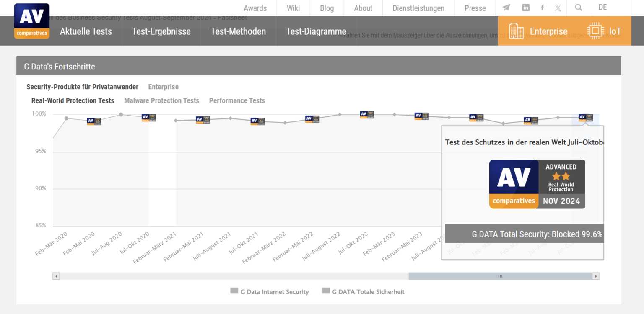Open the Facebook icon link
Screen dimensions: 644x314
(x=542, y=8)
